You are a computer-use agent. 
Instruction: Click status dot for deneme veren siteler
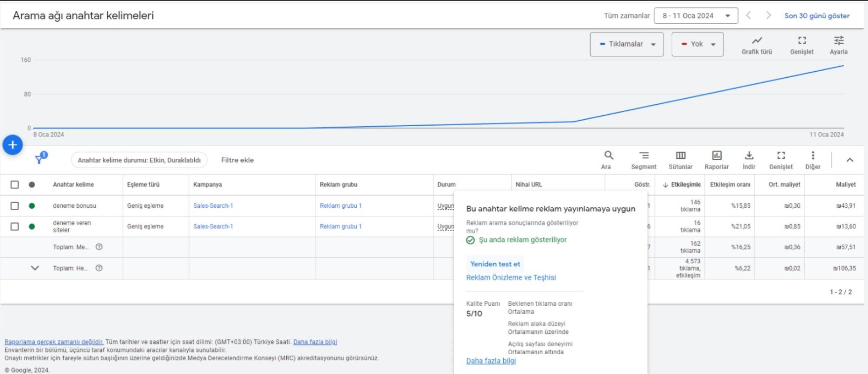pos(32,227)
